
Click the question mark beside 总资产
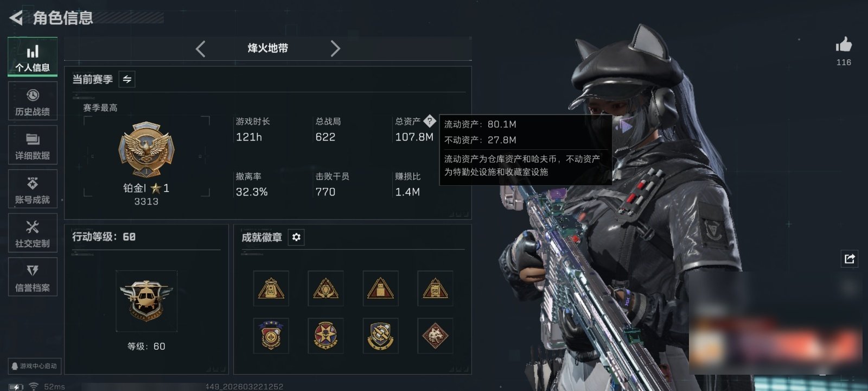(x=429, y=121)
